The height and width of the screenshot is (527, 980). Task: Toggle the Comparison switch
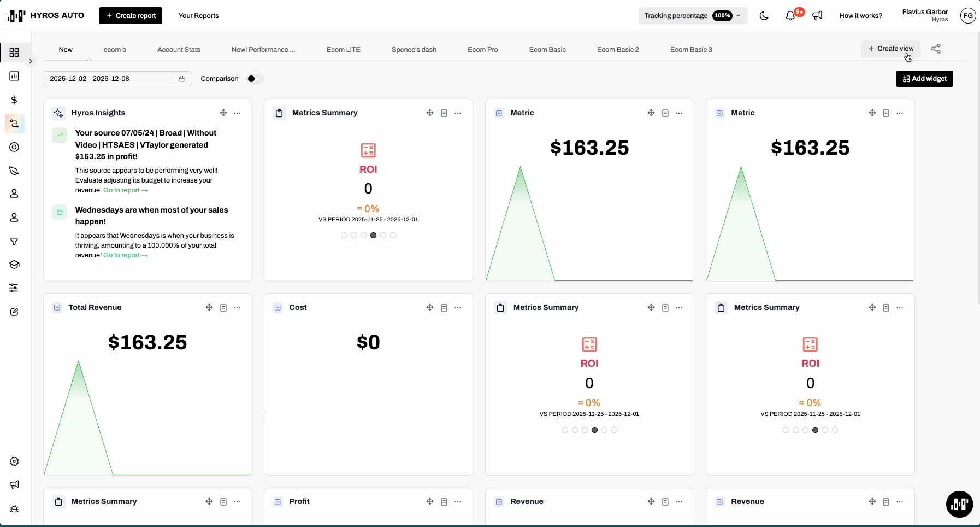(255, 79)
